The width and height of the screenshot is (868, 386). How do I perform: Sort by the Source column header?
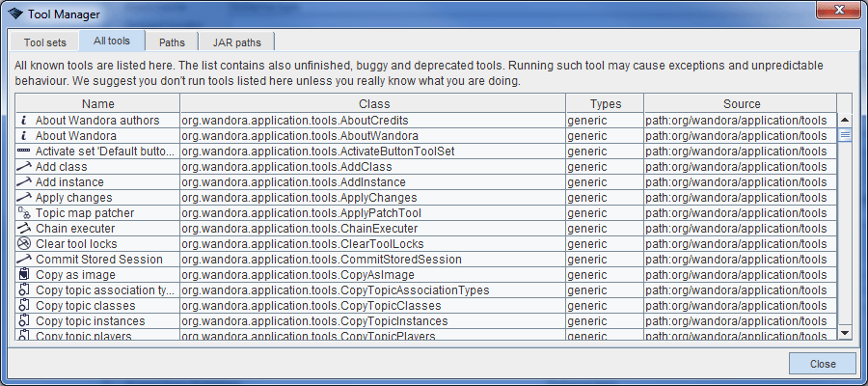point(742,103)
